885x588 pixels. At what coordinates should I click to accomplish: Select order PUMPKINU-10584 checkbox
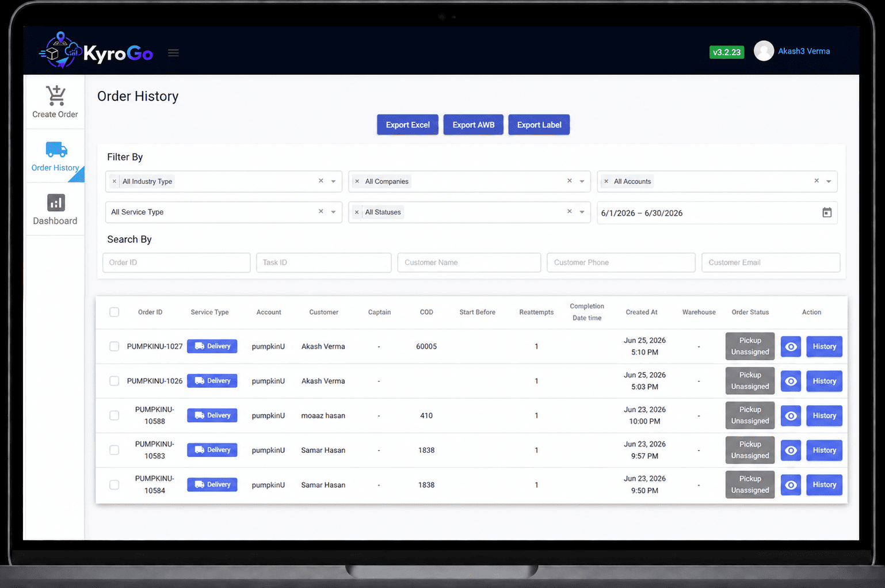click(x=115, y=485)
